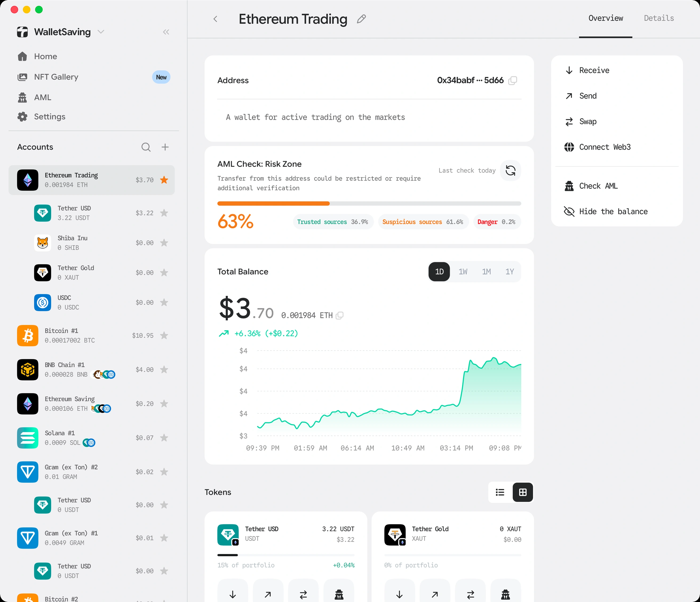Screen dimensions: 700x602
Task: Copy the 0.001984 ETH balance amount
Action: [340, 315]
